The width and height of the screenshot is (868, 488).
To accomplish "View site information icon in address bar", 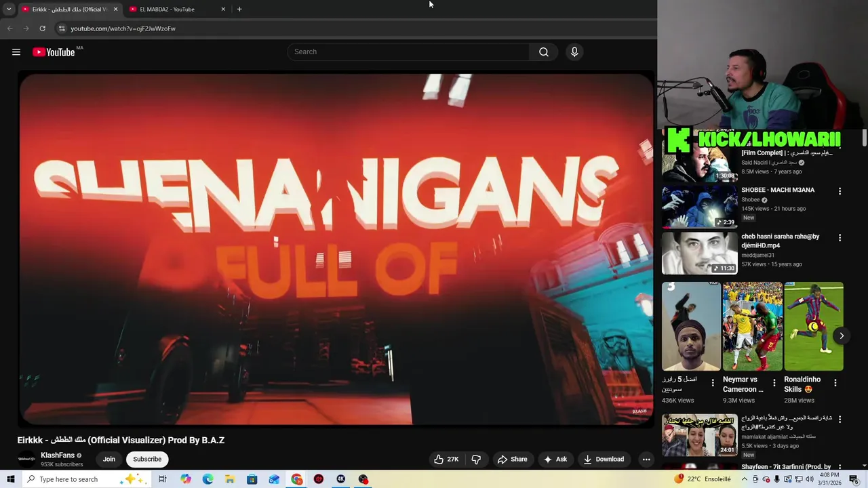I will click(62, 28).
